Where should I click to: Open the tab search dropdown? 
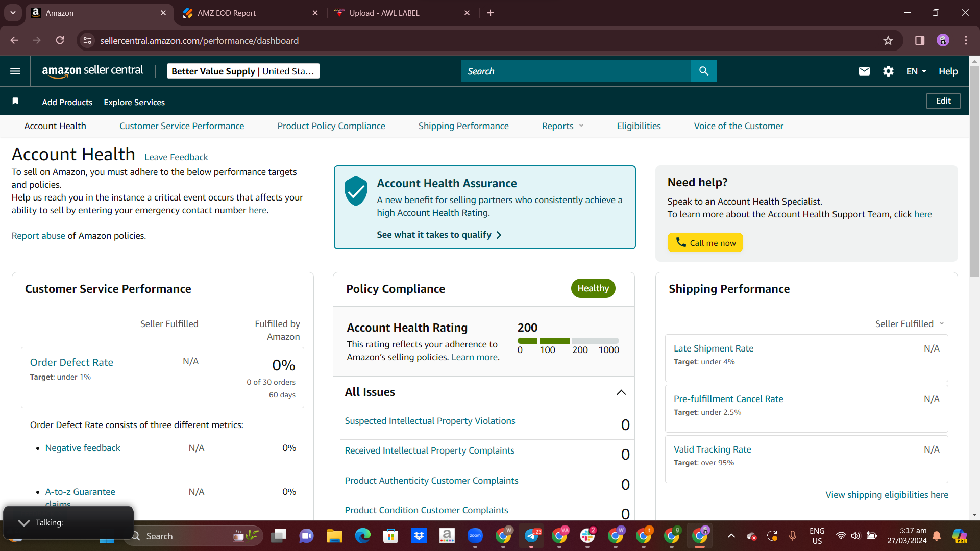pos(13,13)
